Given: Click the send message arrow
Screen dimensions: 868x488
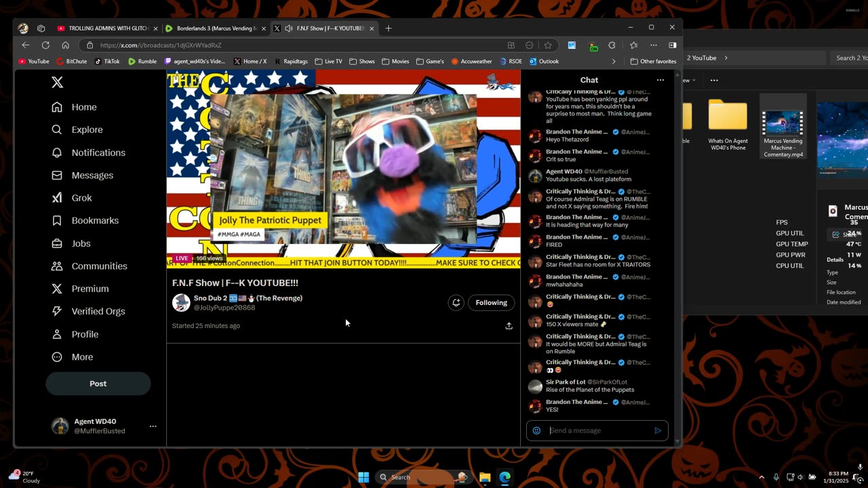Looking at the screenshot, I should [x=658, y=430].
